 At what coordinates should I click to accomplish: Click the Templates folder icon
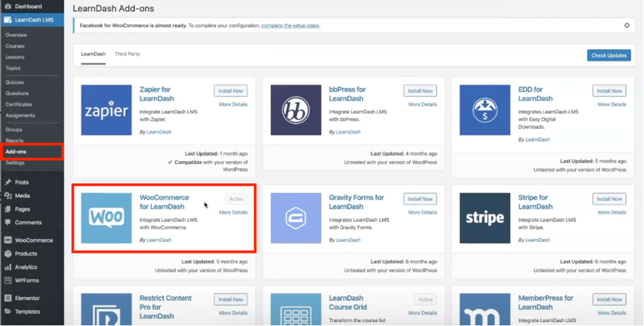(8, 312)
